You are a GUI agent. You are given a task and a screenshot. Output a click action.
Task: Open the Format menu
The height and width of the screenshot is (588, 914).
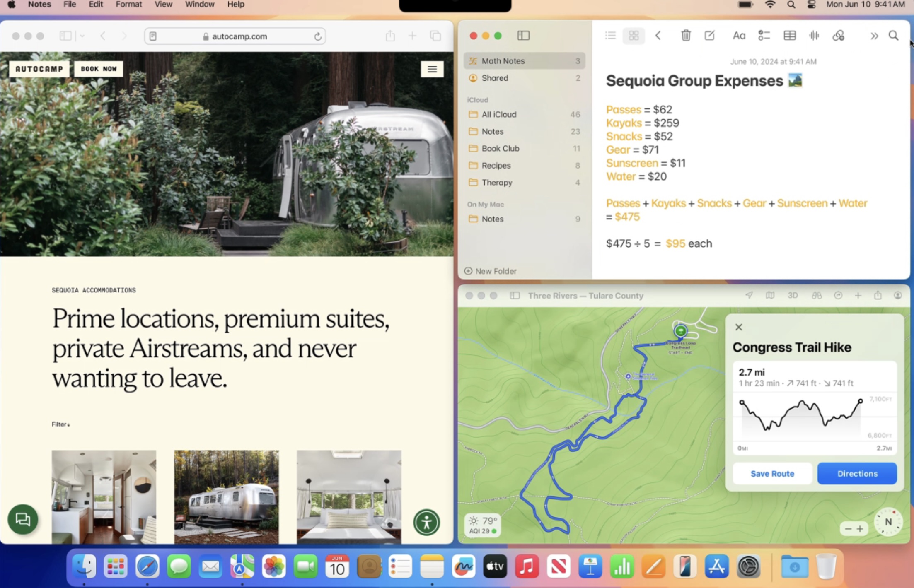pyautogui.click(x=128, y=5)
